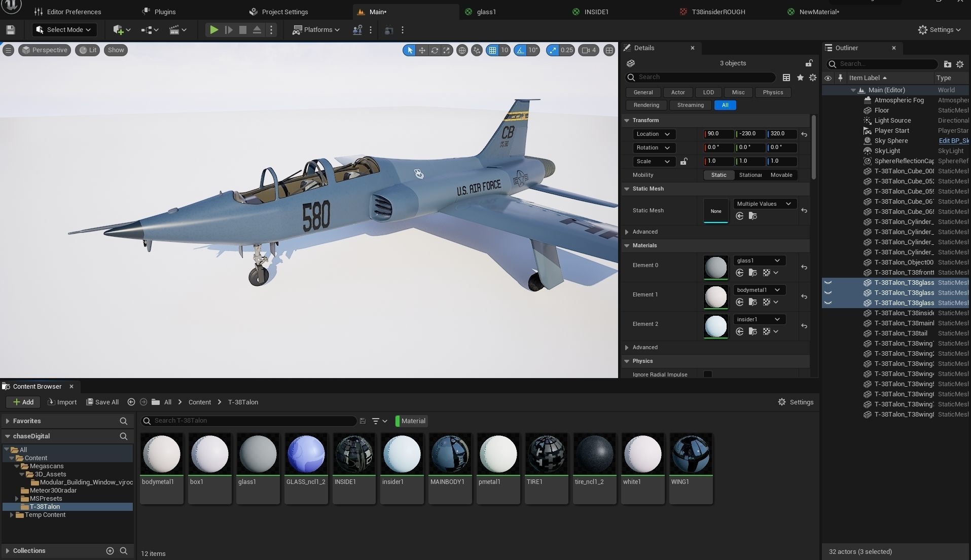The height and width of the screenshot is (560, 971).
Task: Activate the select objects tool in viewport
Action: [x=409, y=50]
